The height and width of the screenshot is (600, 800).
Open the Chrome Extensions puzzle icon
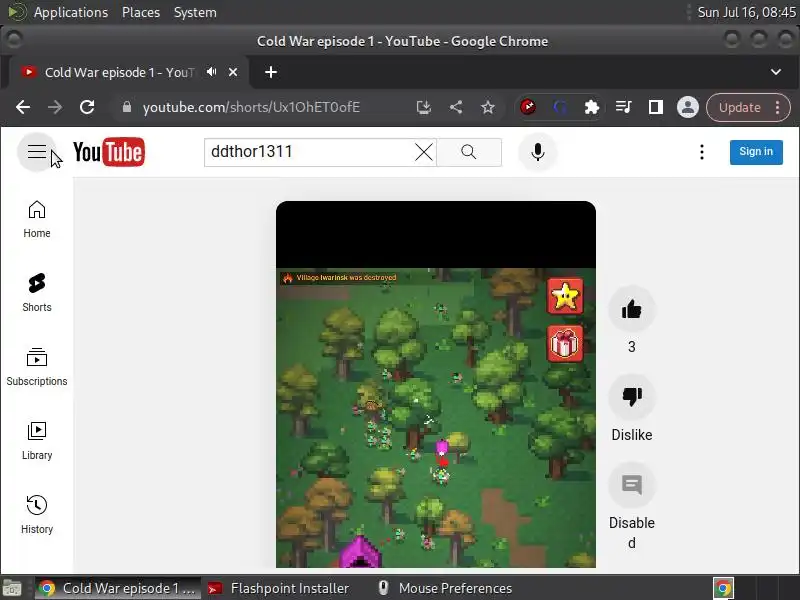tap(592, 107)
